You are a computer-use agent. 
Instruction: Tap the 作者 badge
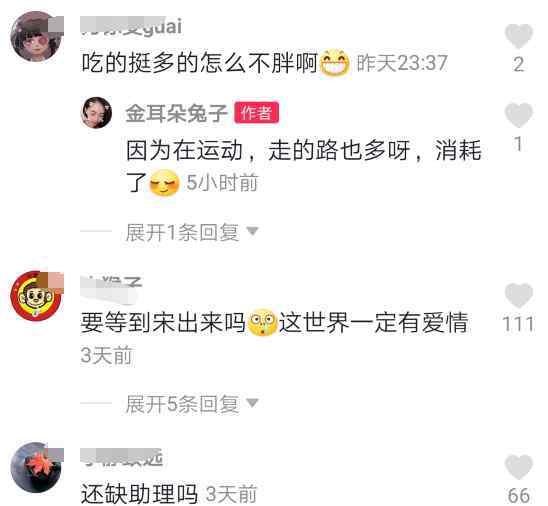pos(257,113)
